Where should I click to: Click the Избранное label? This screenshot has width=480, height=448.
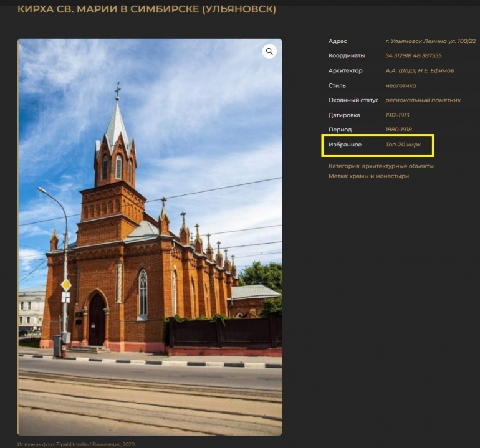(345, 145)
